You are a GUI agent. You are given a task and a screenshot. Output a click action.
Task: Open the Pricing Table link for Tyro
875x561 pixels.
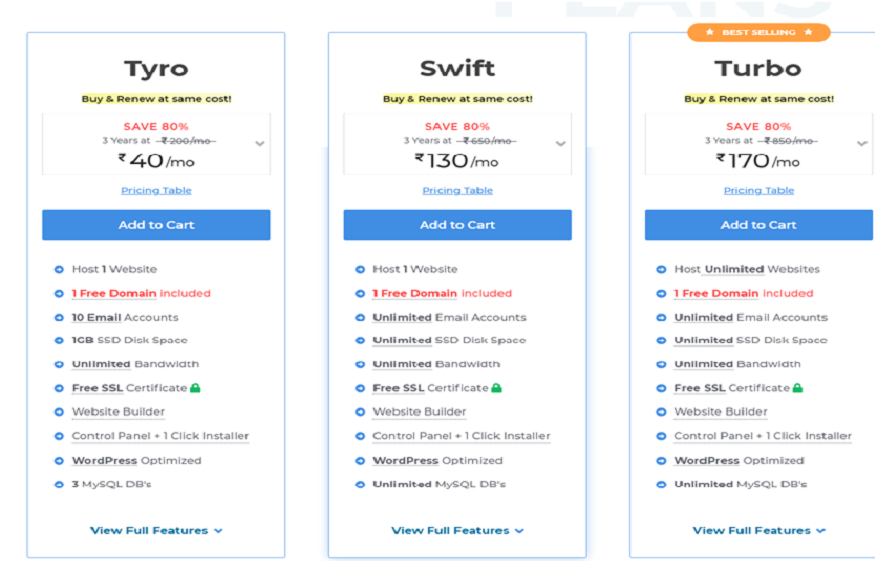point(156,190)
